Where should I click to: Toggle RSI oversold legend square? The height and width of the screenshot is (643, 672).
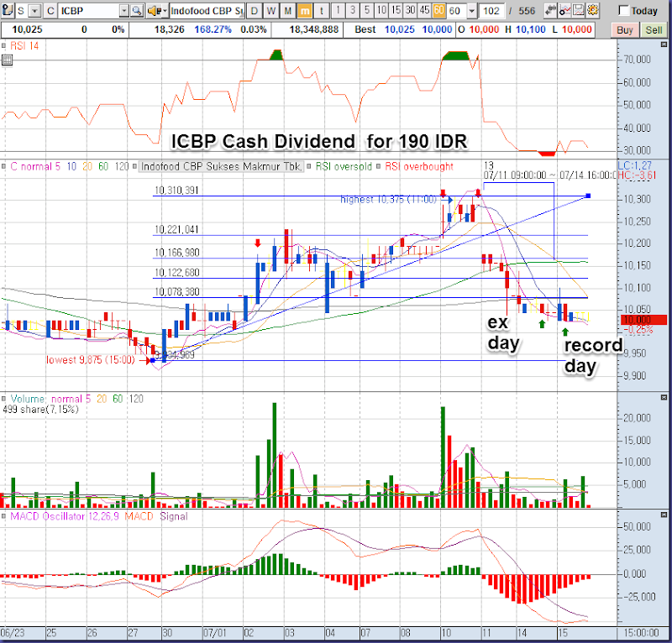(308, 167)
